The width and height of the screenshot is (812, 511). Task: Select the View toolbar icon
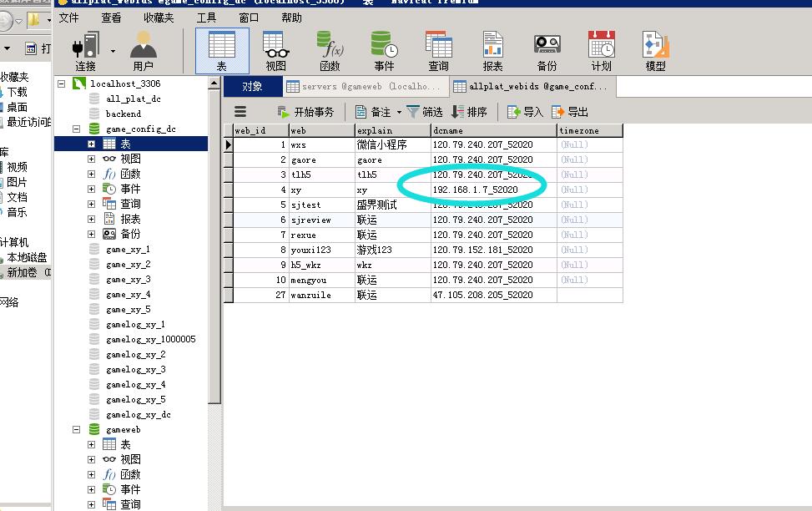275,50
